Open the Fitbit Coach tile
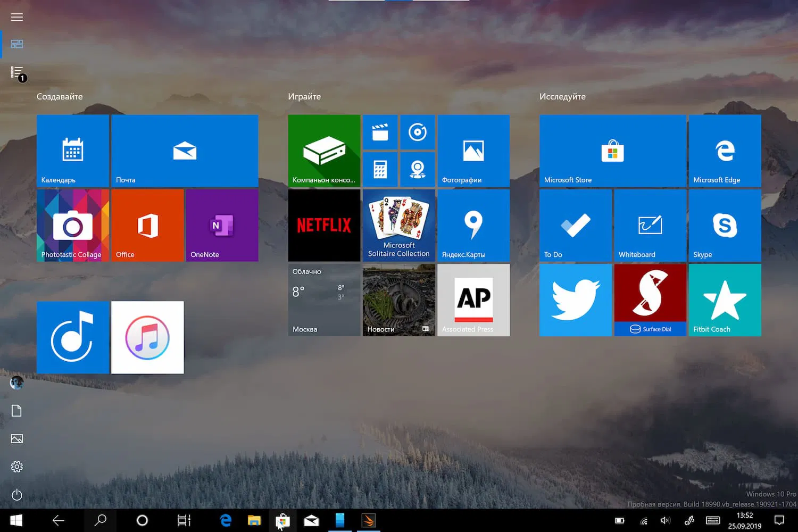The width and height of the screenshot is (798, 532). (x=725, y=300)
